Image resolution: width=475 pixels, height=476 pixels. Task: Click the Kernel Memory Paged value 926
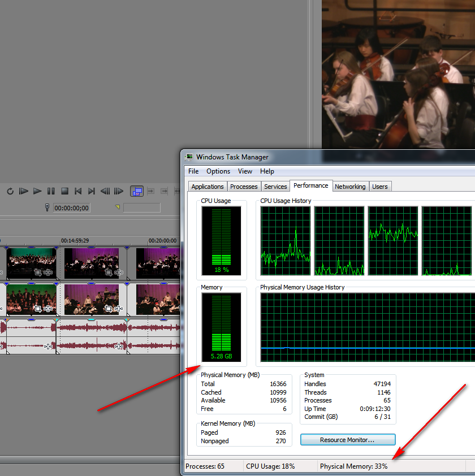pyautogui.click(x=281, y=432)
